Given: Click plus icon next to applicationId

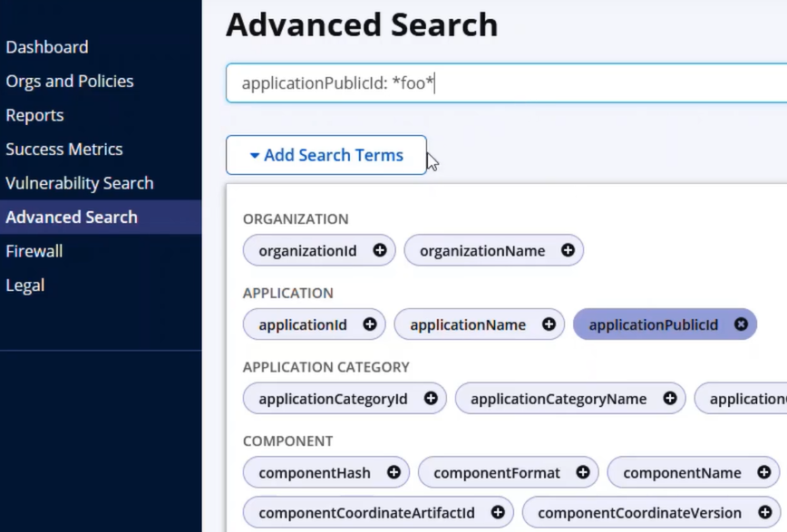Looking at the screenshot, I should [x=369, y=324].
